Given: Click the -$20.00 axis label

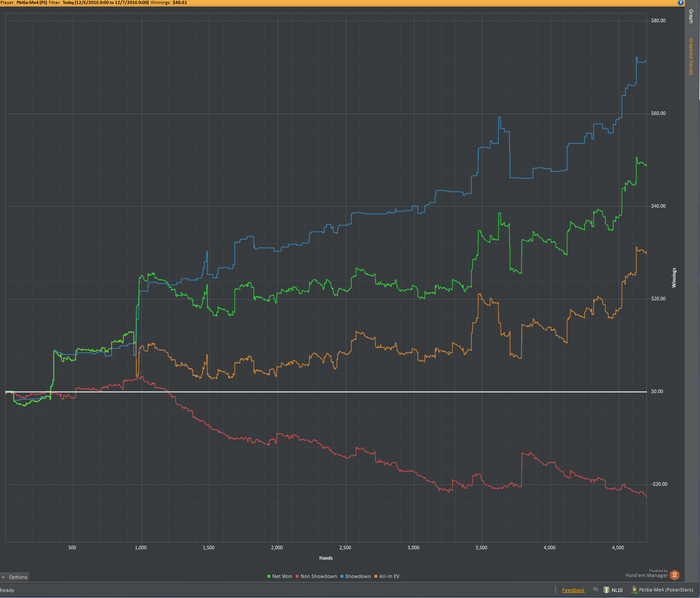Looking at the screenshot, I should (658, 484).
